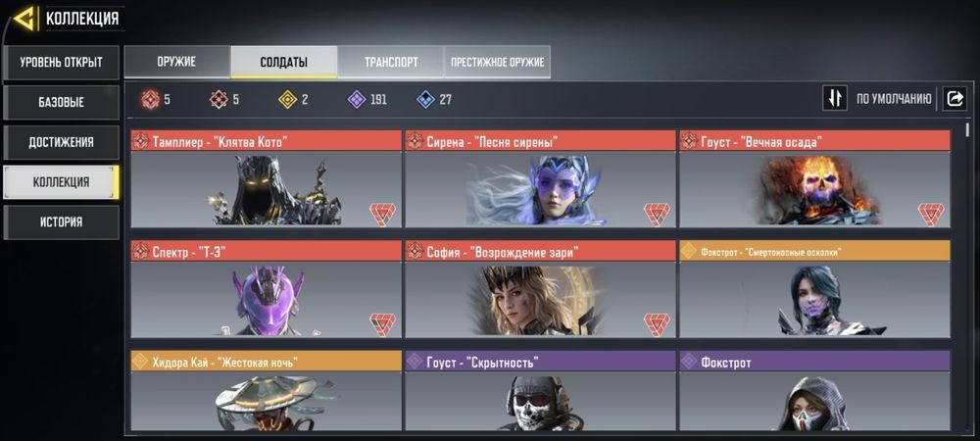Filter by blue rare rarity icon with 27

point(425,99)
